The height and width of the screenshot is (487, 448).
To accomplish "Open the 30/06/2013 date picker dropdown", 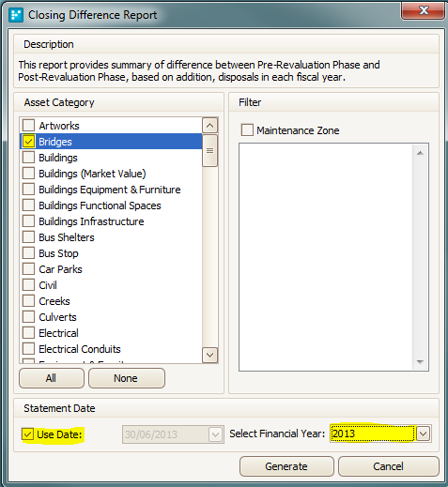I will point(215,434).
